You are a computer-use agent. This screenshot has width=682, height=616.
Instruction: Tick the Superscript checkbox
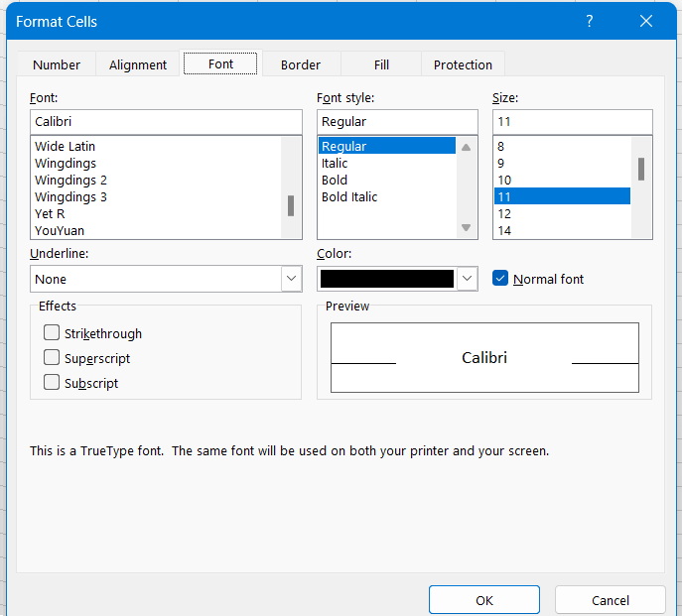click(x=52, y=358)
